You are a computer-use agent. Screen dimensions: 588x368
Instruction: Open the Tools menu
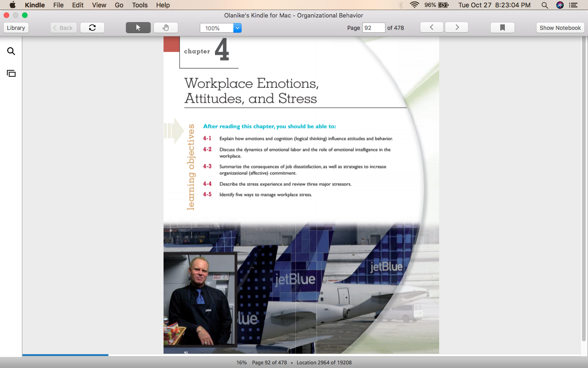140,5
